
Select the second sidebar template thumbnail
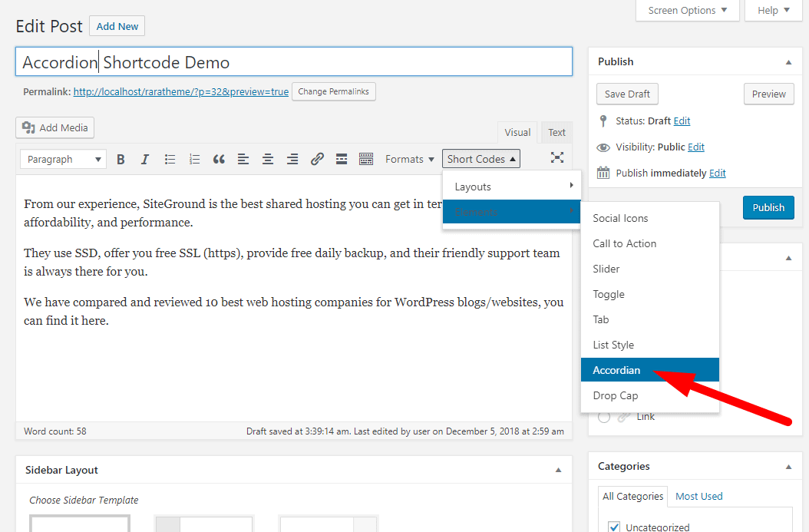(204, 524)
